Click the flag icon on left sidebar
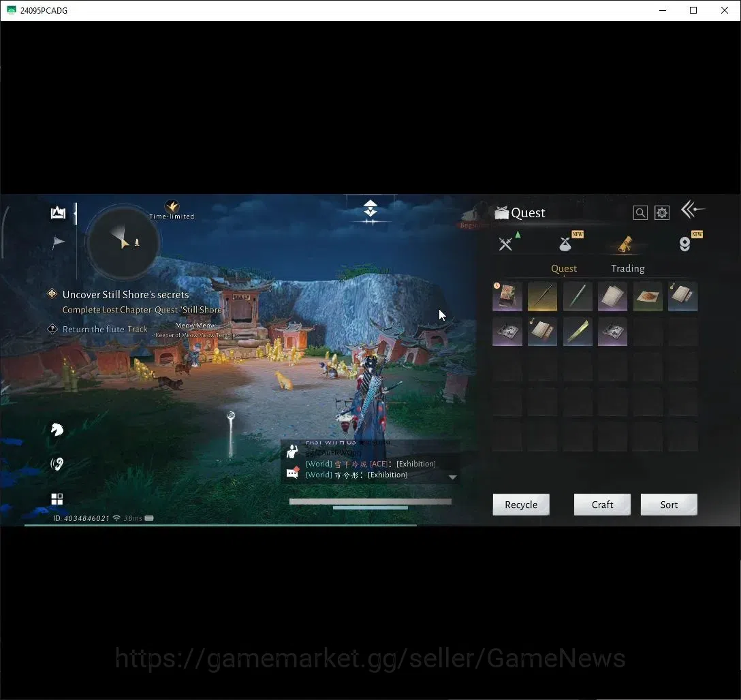741x700 pixels. point(58,242)
